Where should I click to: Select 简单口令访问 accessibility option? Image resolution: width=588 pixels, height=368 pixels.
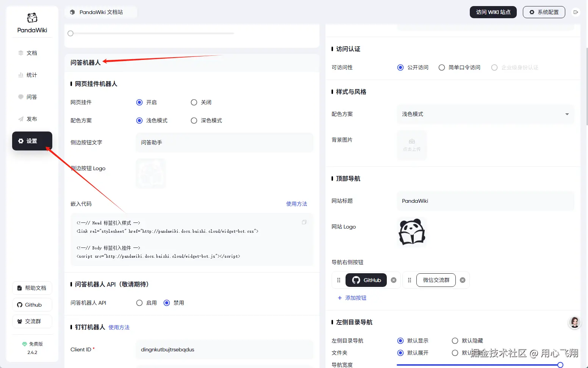click(442, 67)
